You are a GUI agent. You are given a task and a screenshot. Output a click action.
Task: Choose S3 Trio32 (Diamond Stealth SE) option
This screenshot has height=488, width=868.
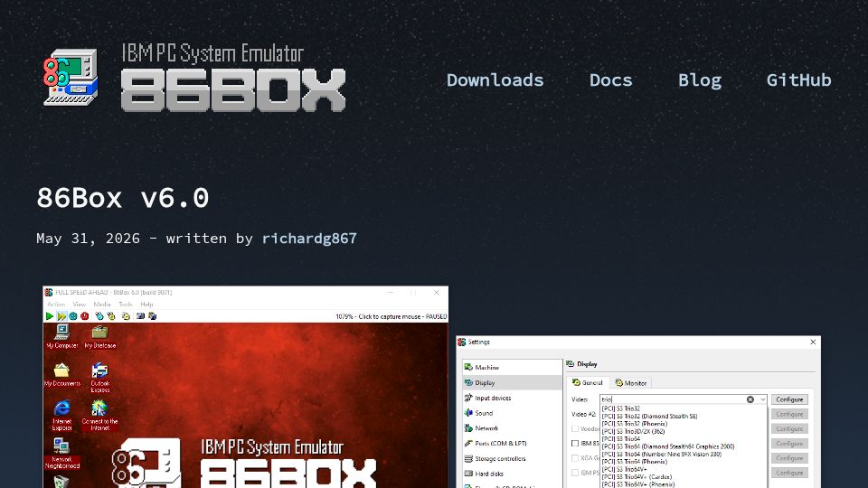pyautogui.click(x=684, y=416)
